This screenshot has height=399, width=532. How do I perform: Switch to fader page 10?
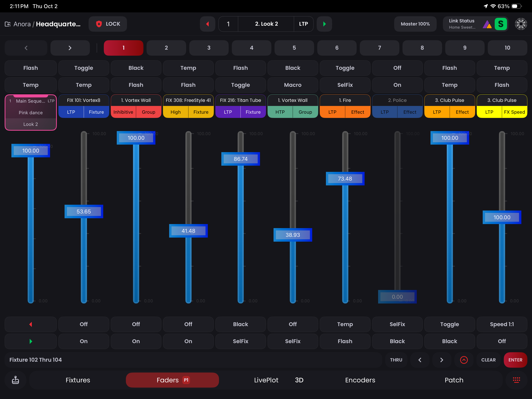coord(507,48)
